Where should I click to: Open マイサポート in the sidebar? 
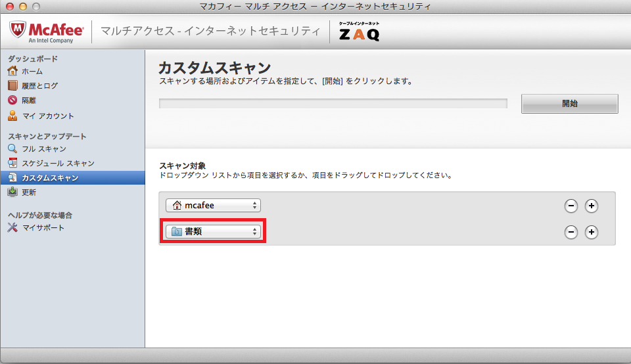[x=43, y=227]
